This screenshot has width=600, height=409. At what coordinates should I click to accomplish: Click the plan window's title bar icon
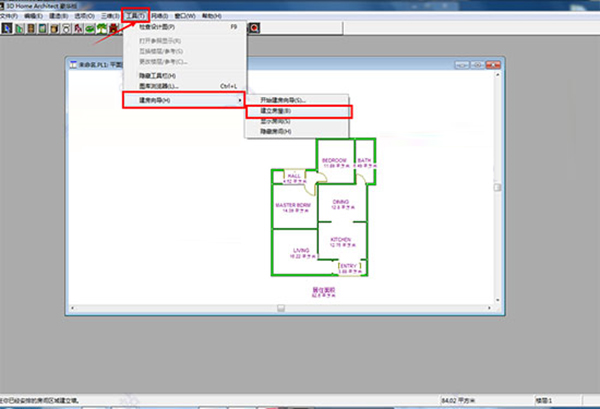(x=73, y=64)
